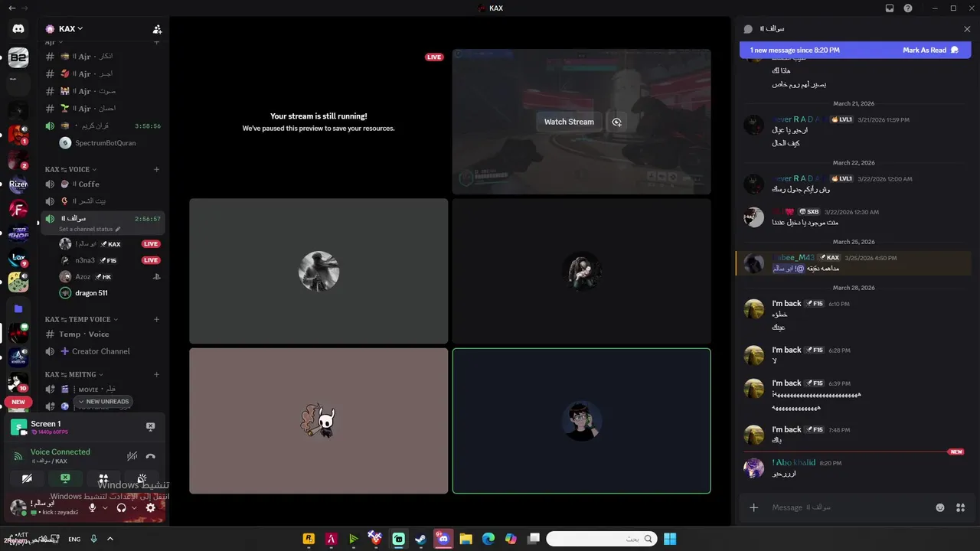Add channel to KAX VOICE category
Image resolution: width=980 pixels, height=551 pixels.
[x=156, y=169]
